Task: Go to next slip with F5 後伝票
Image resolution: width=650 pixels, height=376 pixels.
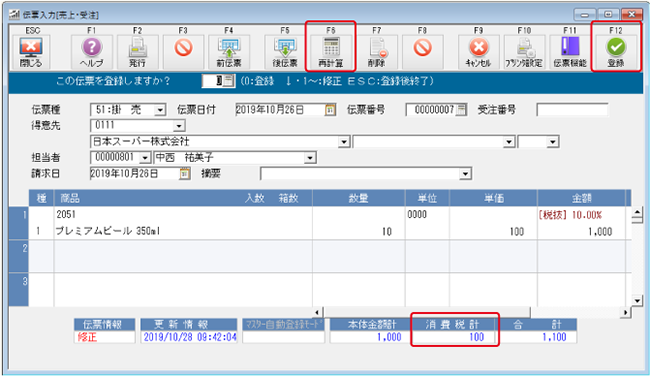Action: tap(285, 52)
